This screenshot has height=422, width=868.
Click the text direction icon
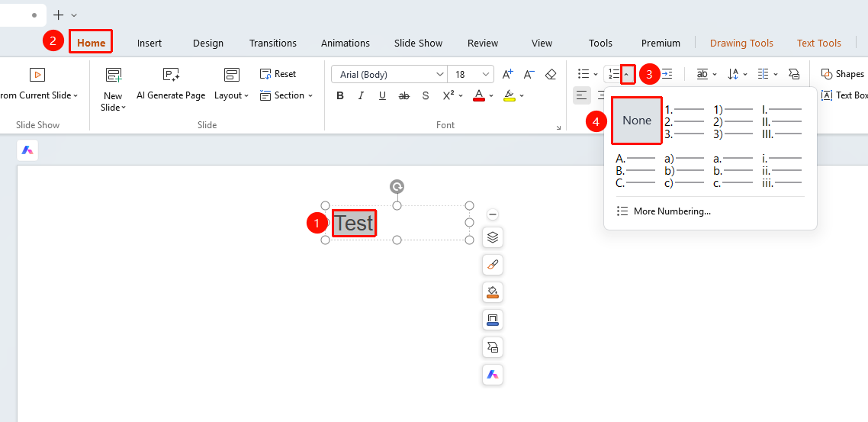(733, 74)
